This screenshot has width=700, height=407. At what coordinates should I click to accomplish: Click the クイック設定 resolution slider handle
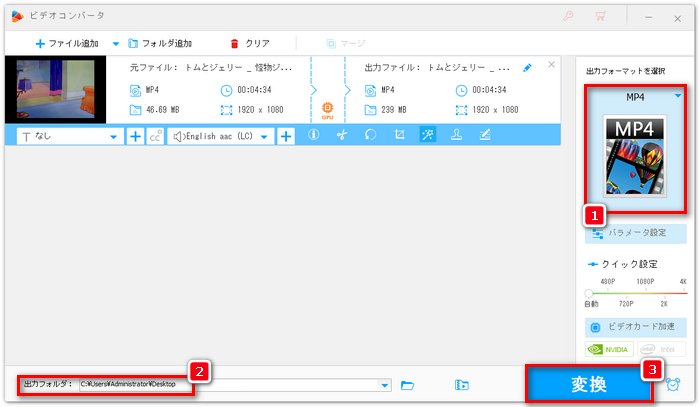click(x=589, y=292)
